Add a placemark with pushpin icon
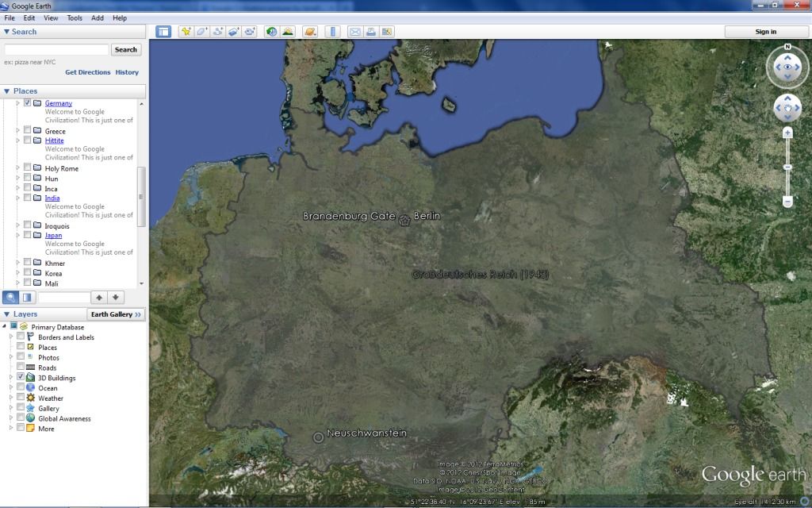 pyautogui.click(x=186, y=32)
